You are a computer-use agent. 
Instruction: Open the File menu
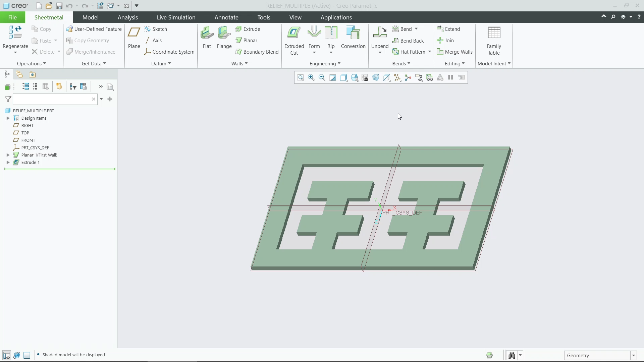12,17
